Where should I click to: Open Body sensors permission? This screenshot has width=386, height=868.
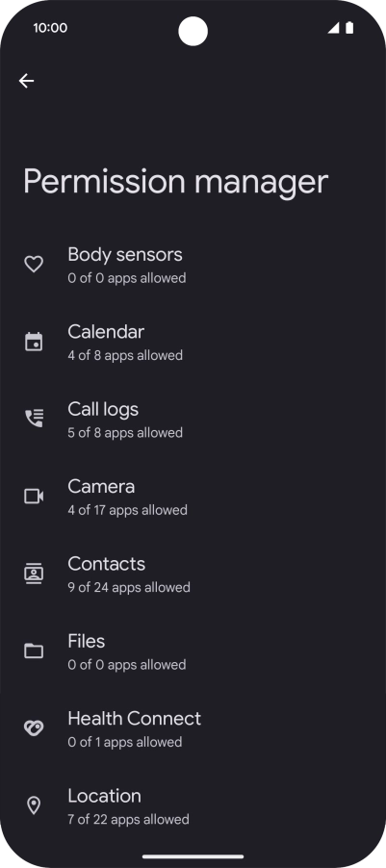(193, 264)
